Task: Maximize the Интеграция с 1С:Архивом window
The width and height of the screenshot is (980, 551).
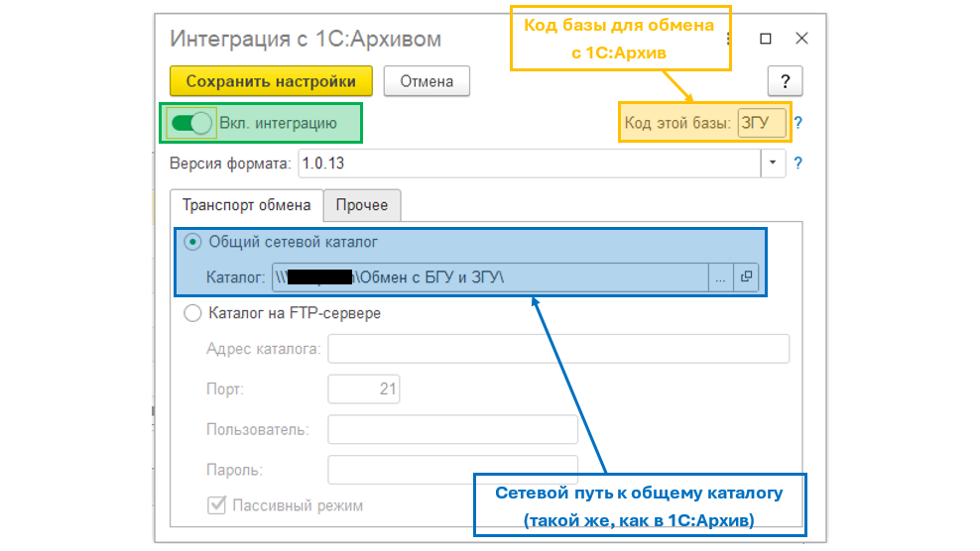Action: [x=766, y=39]
